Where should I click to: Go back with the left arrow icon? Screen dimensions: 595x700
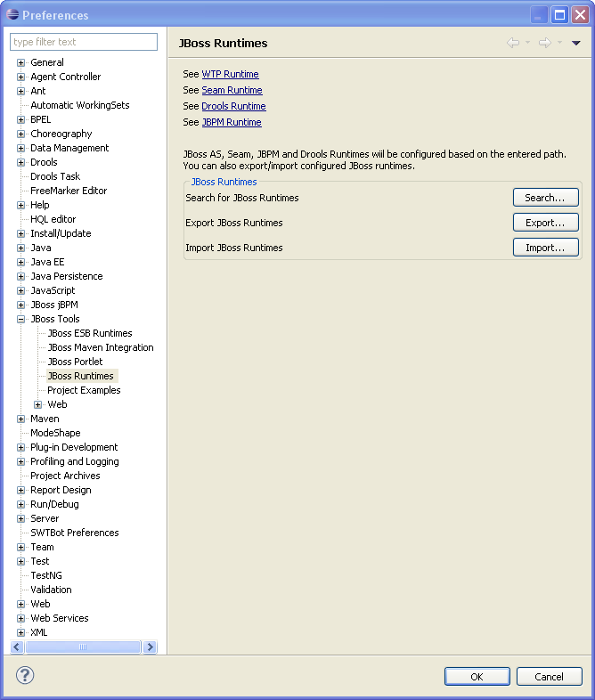[513, 43]
